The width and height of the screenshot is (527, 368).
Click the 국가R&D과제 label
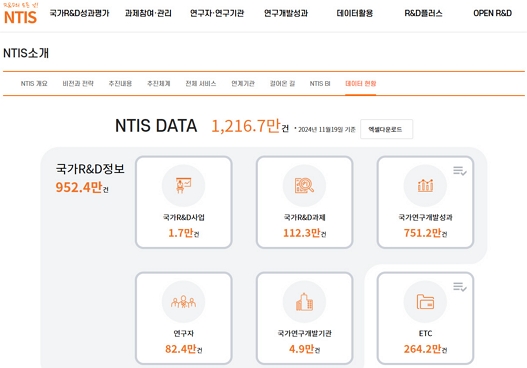coord(304,217)
